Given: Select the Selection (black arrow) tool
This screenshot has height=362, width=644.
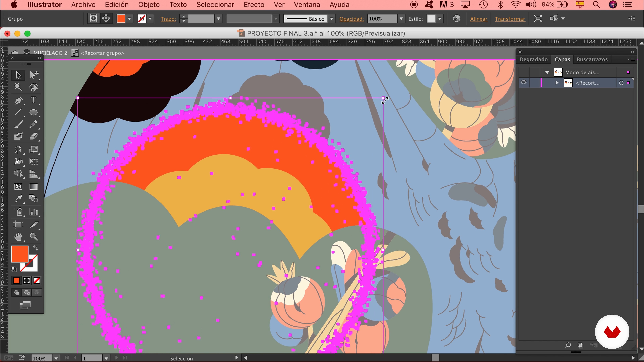Looking at the screenshot, I should (x=18, y=75).
